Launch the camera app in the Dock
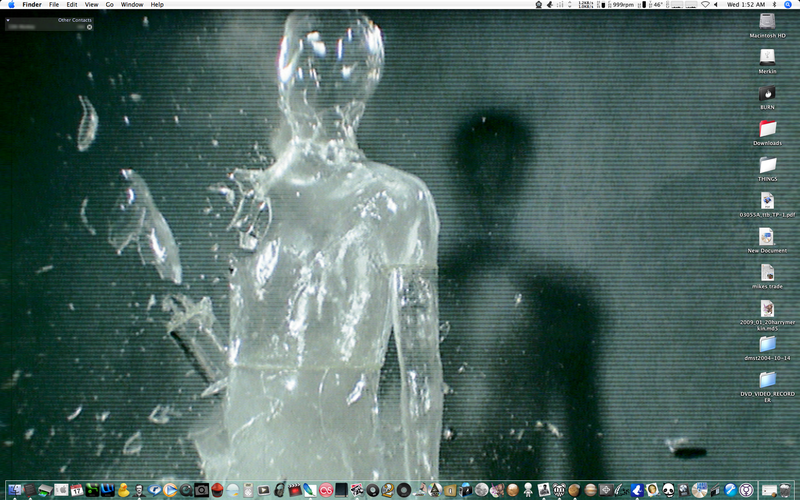800x500 pixels. click(202, 490)
